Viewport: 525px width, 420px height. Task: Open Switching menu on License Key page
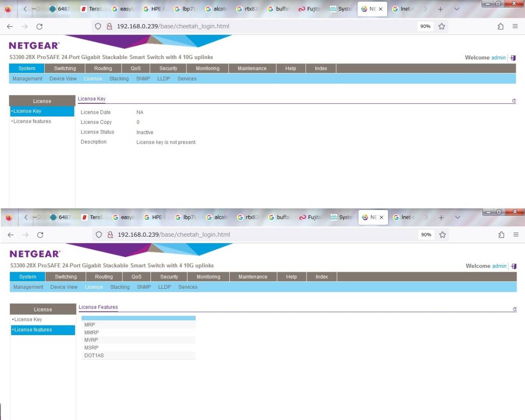pyautogui.click(x=65, y=68)
